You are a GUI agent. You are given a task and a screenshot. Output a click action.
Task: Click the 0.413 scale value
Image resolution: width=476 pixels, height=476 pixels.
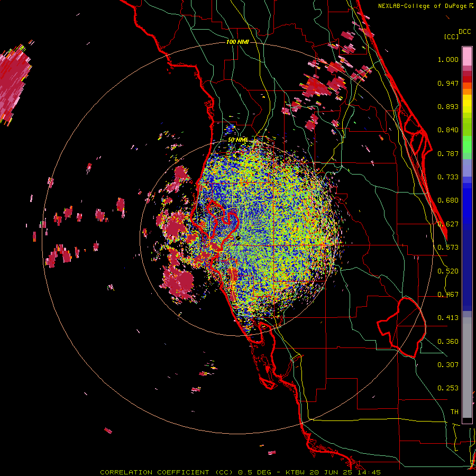448,318
